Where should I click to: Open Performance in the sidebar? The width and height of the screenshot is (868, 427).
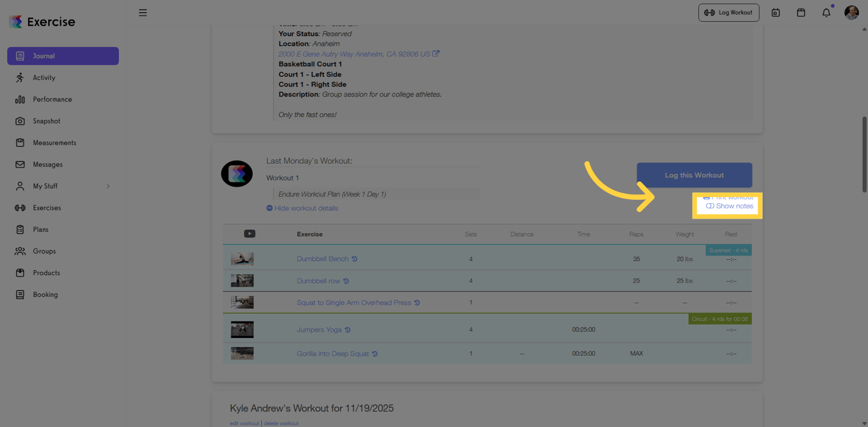[x=52, y=100]
